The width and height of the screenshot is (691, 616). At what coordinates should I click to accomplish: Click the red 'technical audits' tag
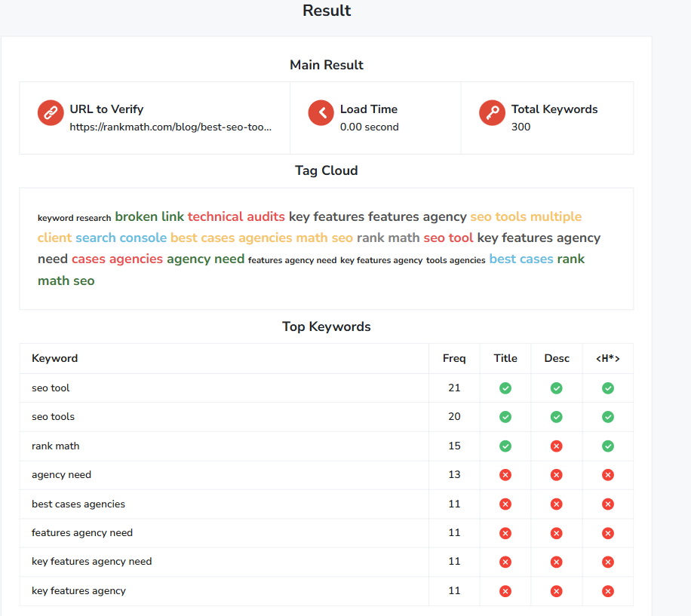236,216
